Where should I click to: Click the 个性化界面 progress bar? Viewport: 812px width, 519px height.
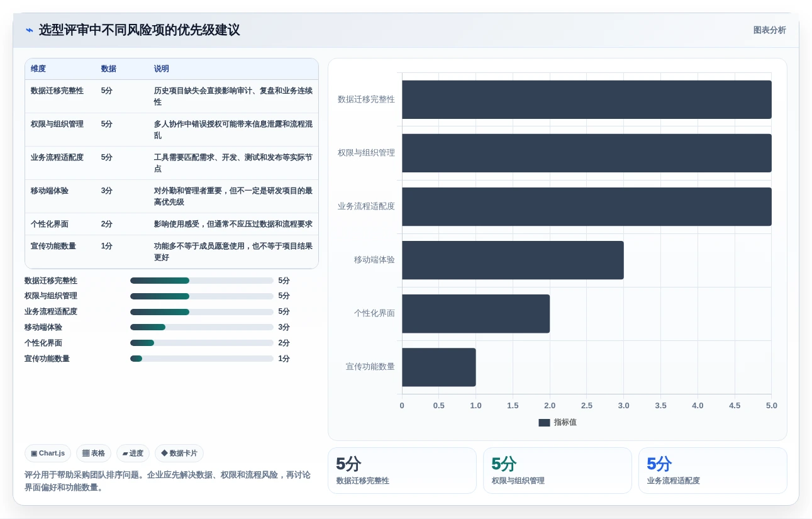[x=202, y=343]
